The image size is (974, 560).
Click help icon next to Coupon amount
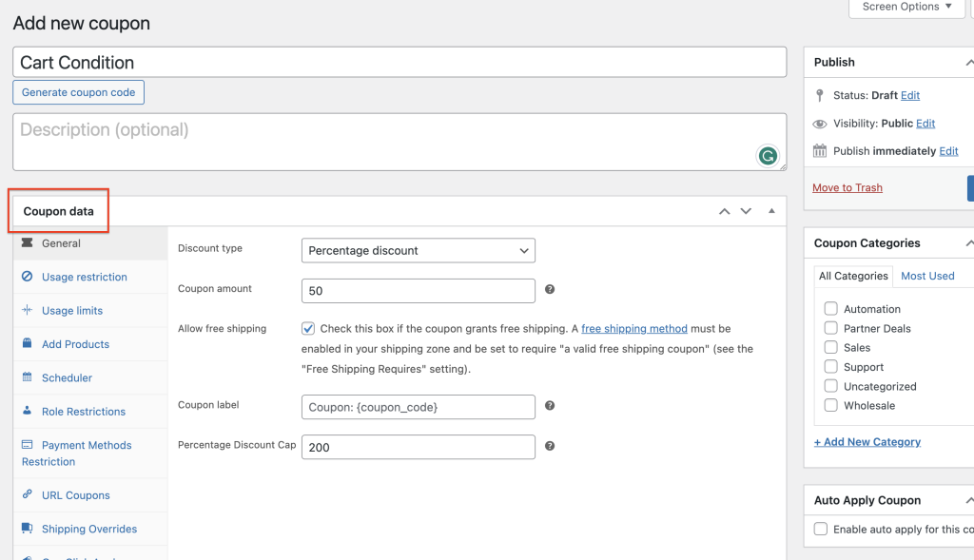[550, 289]
